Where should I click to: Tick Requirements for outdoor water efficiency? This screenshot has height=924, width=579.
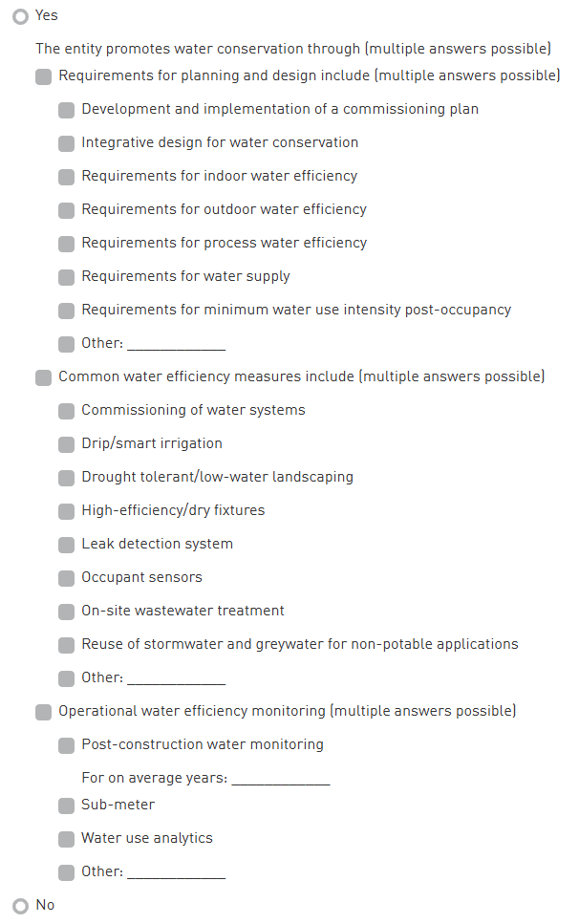(66, 210)
